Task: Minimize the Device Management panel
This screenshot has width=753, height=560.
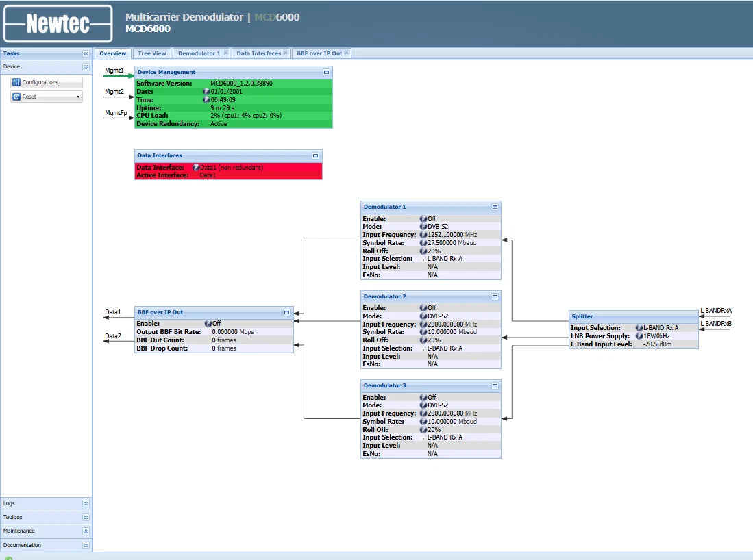Action: (x=327, y=72)
